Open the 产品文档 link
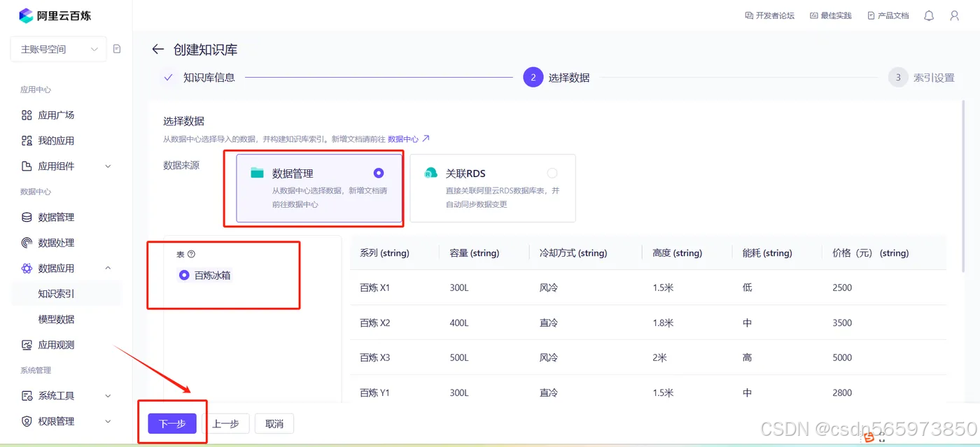This screenshot has height=447, width=980. (888, 15)
